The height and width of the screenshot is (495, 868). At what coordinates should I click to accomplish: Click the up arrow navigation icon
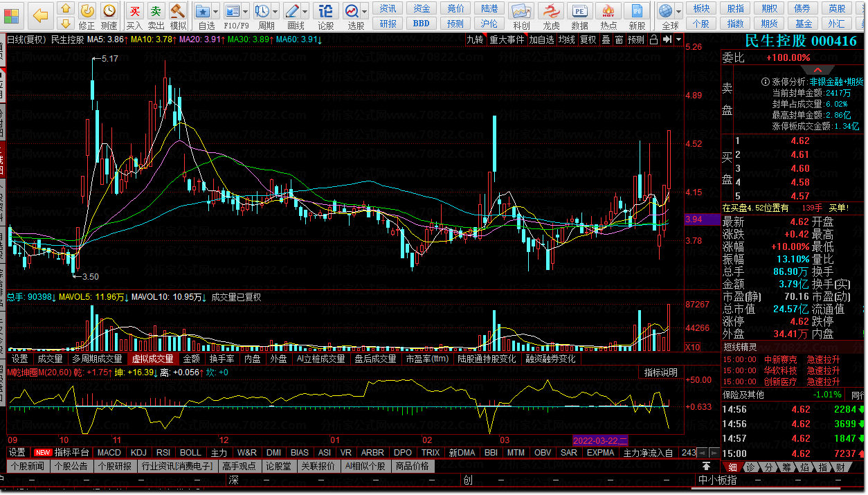pos(65,8)
